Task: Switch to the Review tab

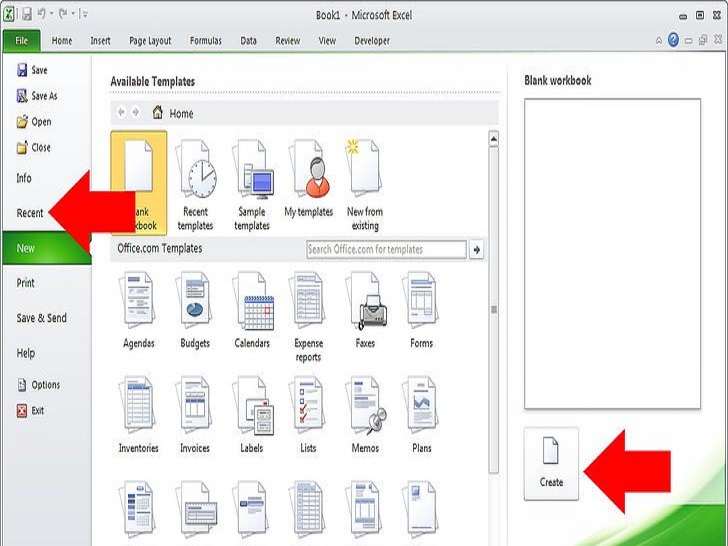Action: coord(287,41)
